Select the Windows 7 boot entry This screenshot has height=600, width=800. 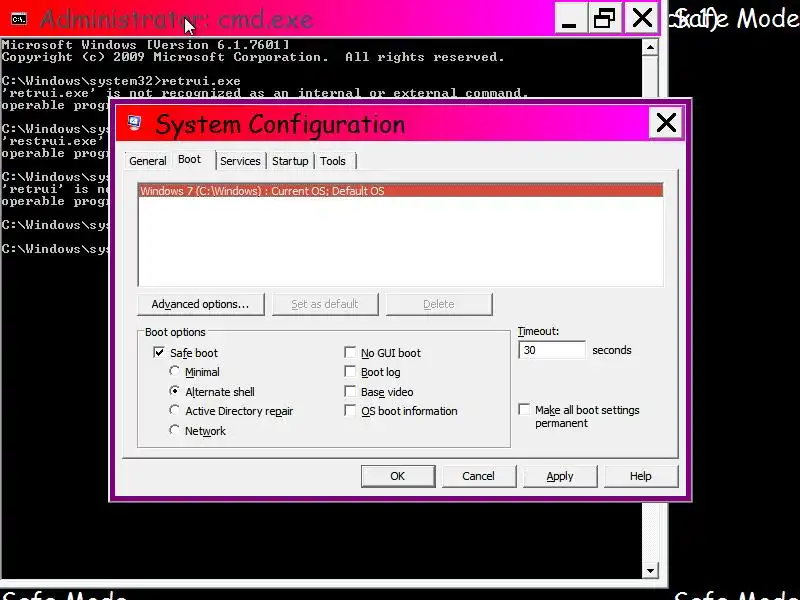click(401, 191)
